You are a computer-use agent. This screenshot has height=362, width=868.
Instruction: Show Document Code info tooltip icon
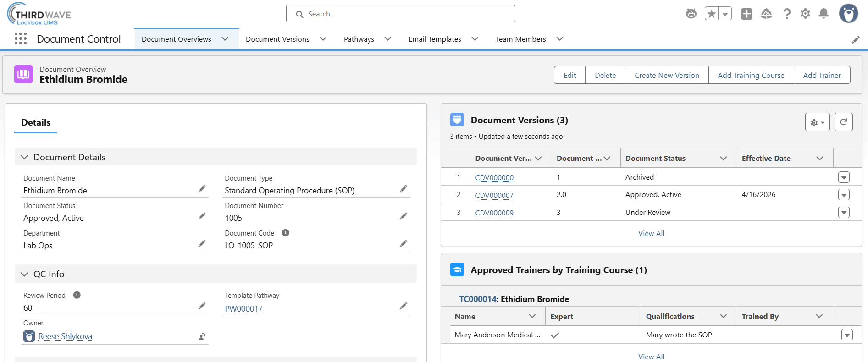click(x=286, y=233)
